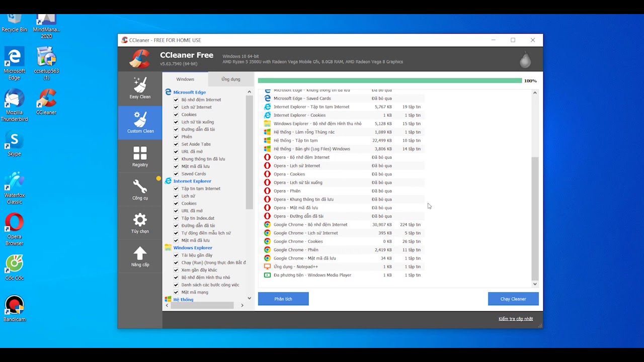Click the results list vertical scrollbar thumb
This screenshot has width=644, height=362.
tap(535, 219)
